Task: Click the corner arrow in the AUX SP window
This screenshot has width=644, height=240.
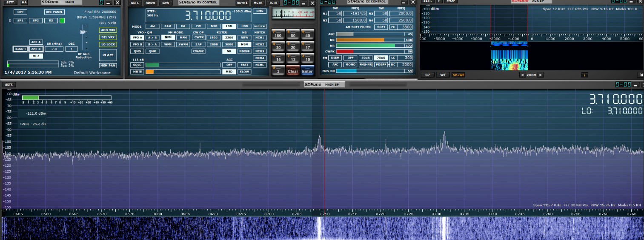Action: pos(641,75)
